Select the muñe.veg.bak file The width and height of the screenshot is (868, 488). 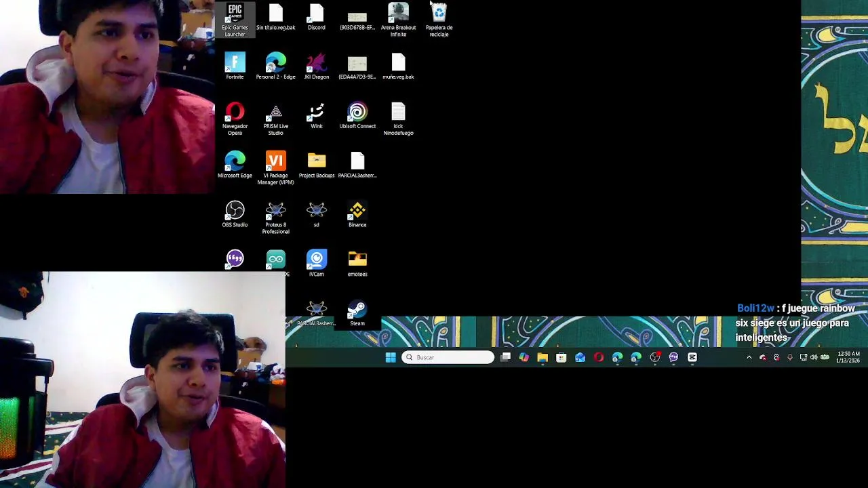398,66
